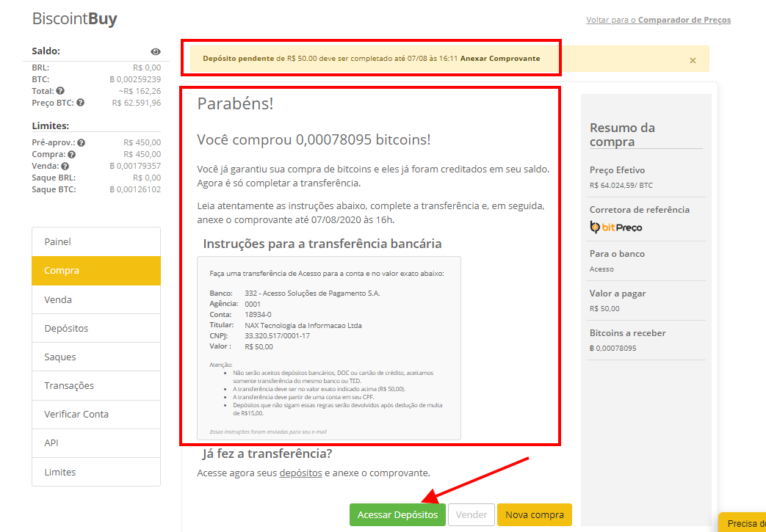Click the depósitos link in text
766x532 pixels.
[x=300, y=473]
